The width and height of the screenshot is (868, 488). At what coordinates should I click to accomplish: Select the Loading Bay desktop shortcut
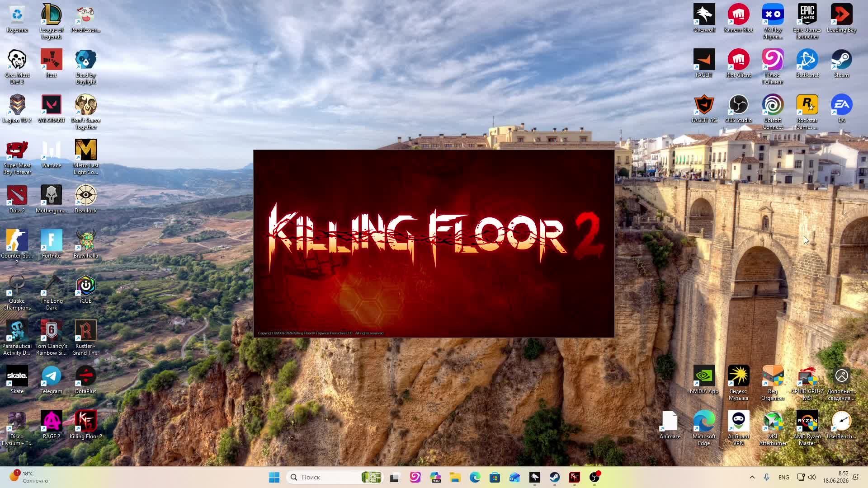point(841,18)
